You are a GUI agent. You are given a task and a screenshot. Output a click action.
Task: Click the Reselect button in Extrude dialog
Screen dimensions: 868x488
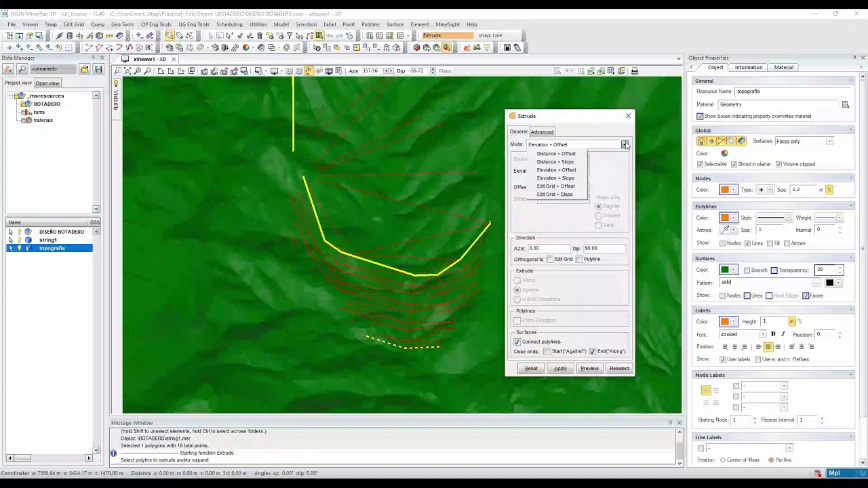click(x=619, y=369)
